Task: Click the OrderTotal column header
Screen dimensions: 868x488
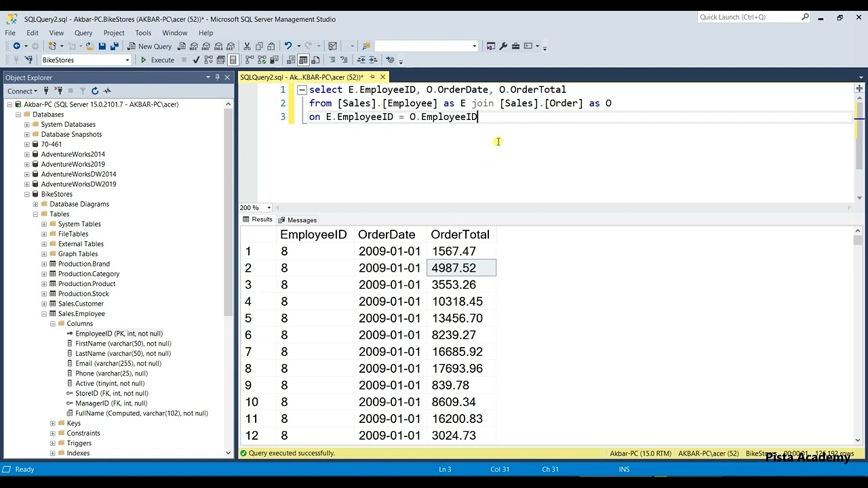Action: [x=460, y=235]
